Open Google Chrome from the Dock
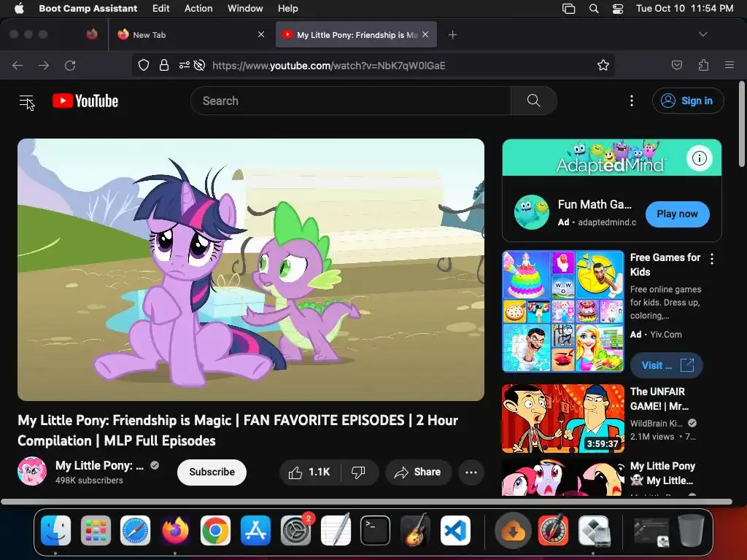The height and width of the screenshot is (560, 747). (x=215, y=531)
